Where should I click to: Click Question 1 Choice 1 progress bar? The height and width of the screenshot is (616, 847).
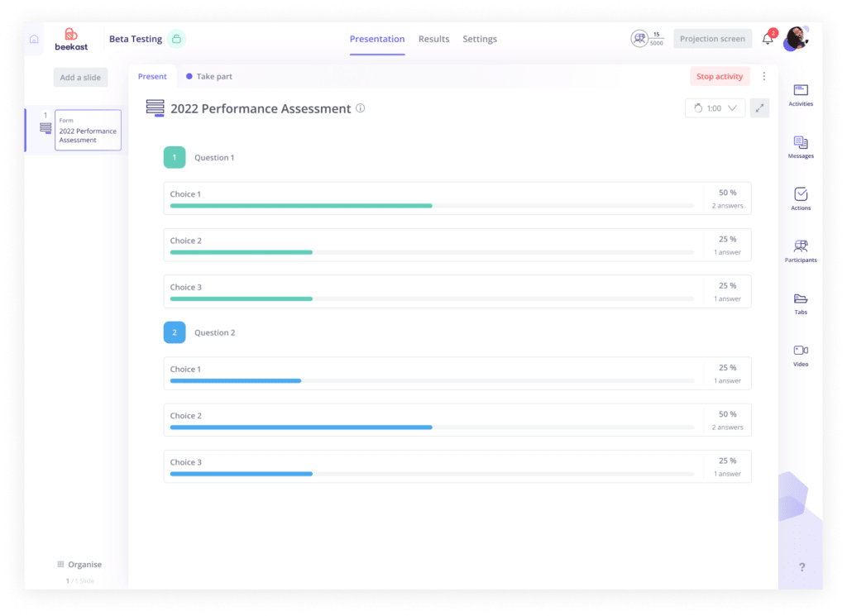(432, 206)
